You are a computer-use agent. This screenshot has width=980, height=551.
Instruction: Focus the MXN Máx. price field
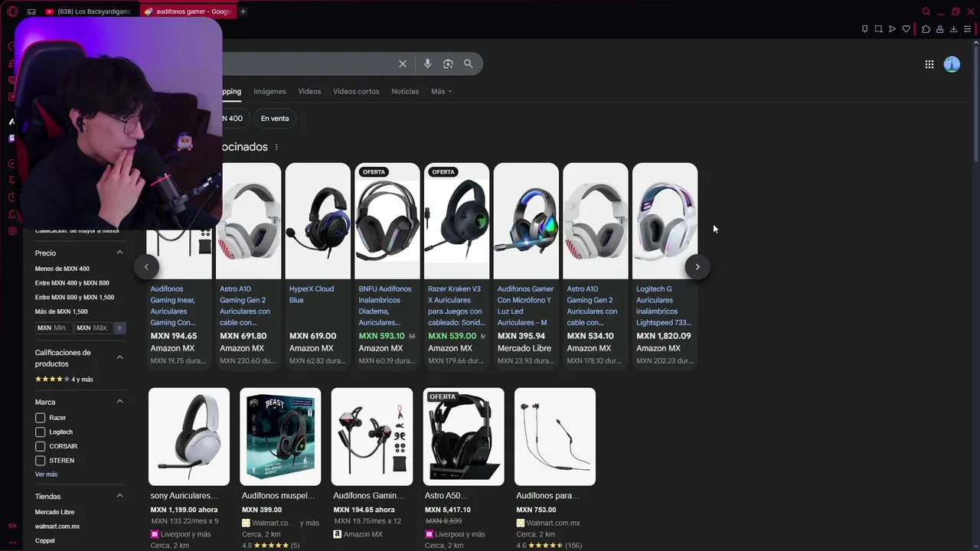tap(93, 328)
